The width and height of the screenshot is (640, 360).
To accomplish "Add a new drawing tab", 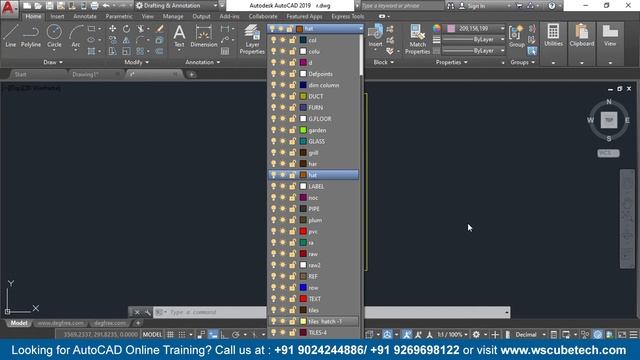I will pyautogui.click(x=191, y=74).
